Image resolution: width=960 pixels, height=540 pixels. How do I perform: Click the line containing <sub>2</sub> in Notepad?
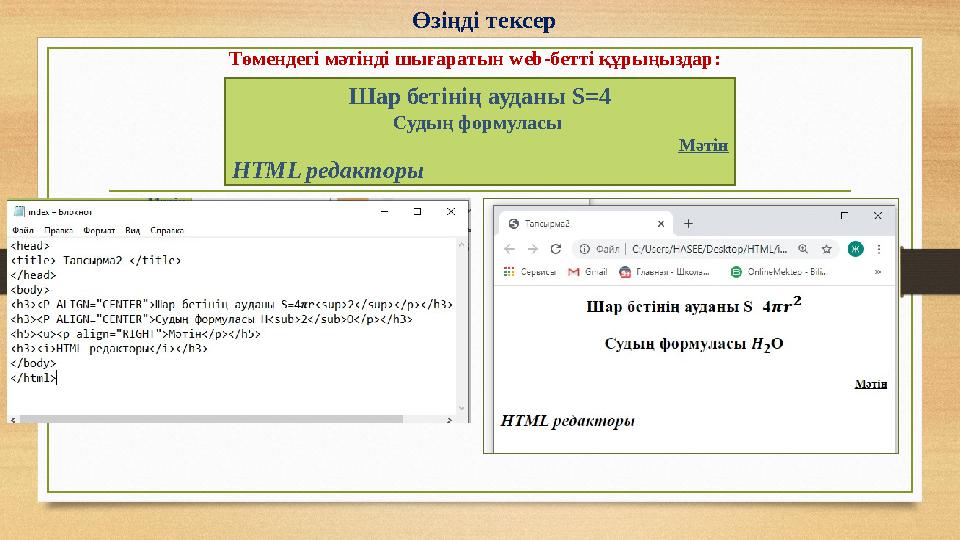(211, 319)
